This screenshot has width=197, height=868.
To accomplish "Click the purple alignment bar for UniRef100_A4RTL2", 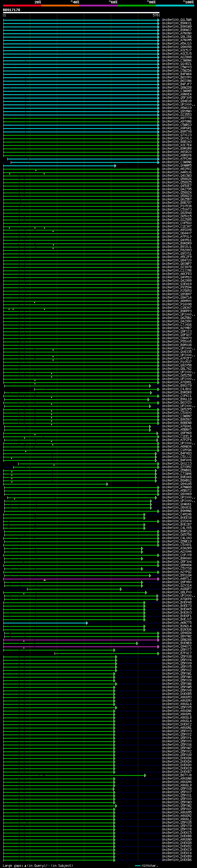I will (81, 579).
